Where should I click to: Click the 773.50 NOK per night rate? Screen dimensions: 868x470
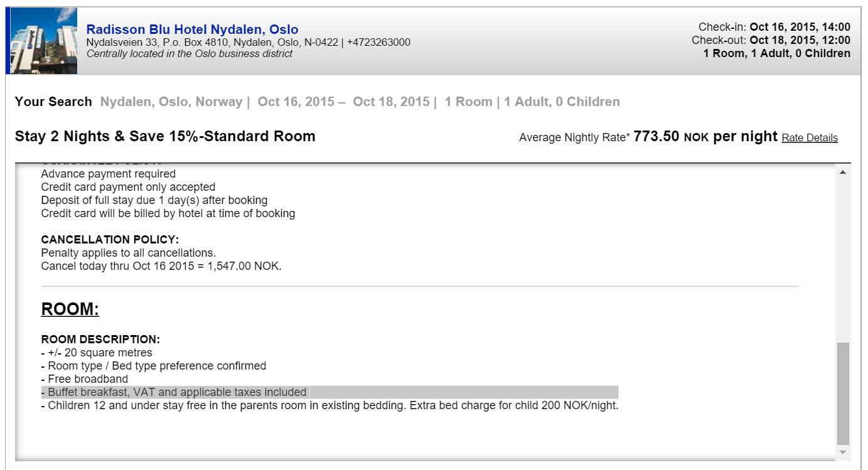tap(705, 137)
